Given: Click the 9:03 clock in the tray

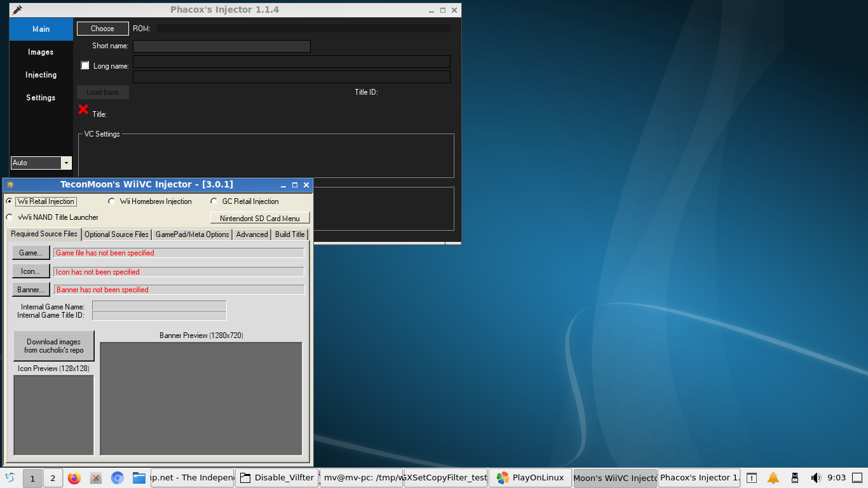Looking at the screenshot, I should click(x=837, y=478).
